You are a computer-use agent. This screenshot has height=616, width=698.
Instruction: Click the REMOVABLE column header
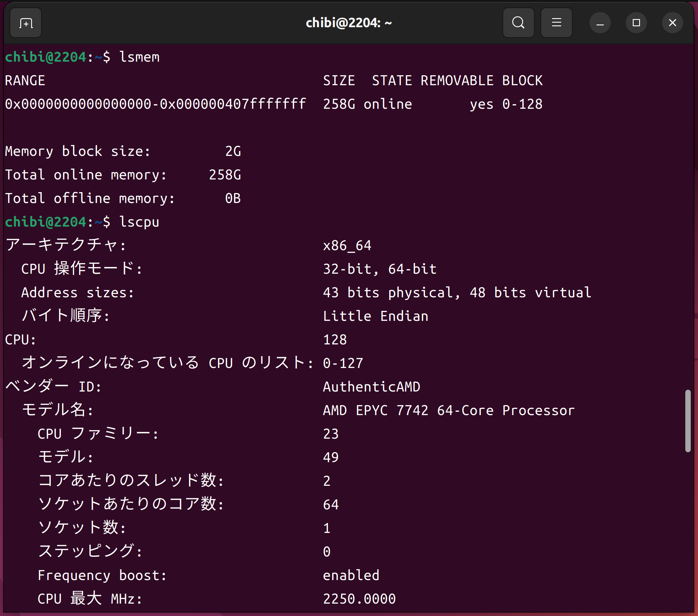coord(457,81)
